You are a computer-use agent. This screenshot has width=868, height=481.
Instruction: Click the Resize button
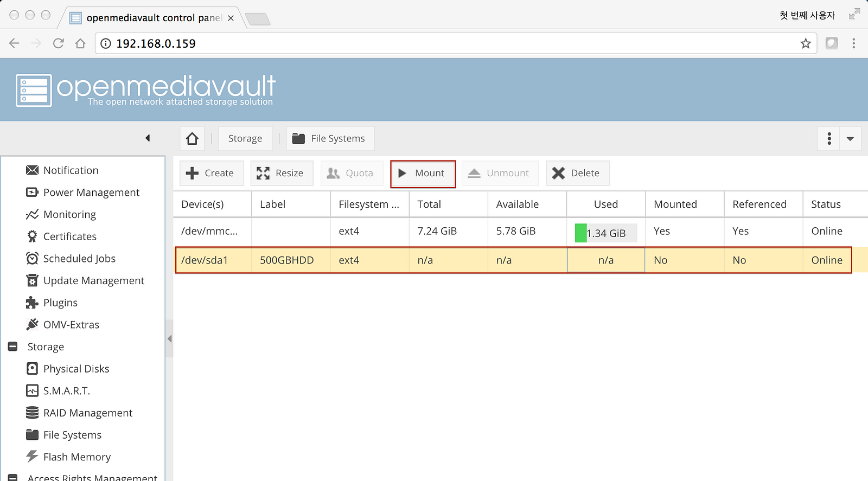pyautogui.click(x=282, y=173)
